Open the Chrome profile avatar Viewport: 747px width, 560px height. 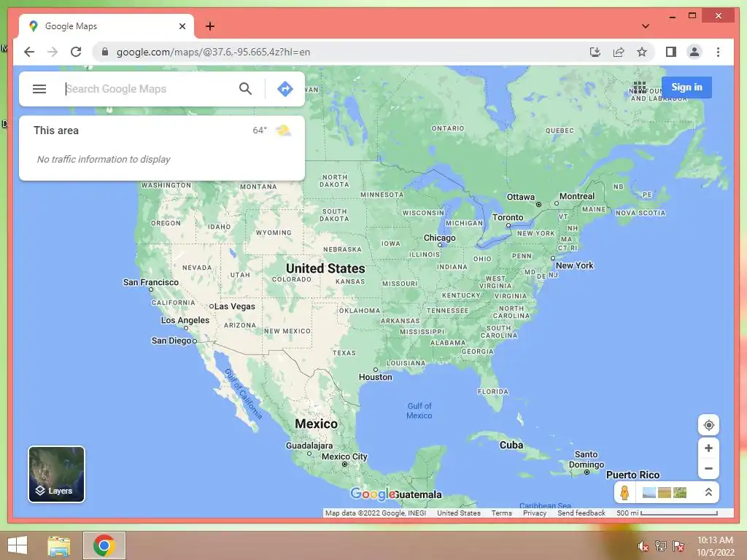(694, 52)
